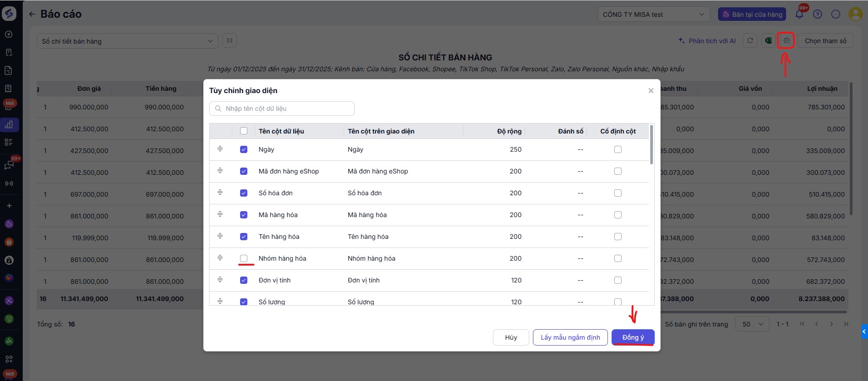Close the Tùy chỉnh giao diện dialog

click(651, 91)
